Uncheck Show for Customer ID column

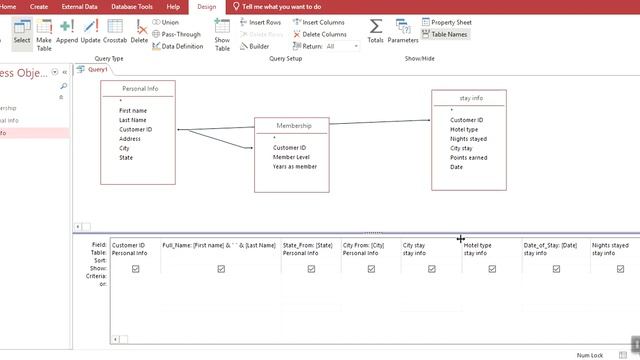pyautogui.click(x=136, y=269)
